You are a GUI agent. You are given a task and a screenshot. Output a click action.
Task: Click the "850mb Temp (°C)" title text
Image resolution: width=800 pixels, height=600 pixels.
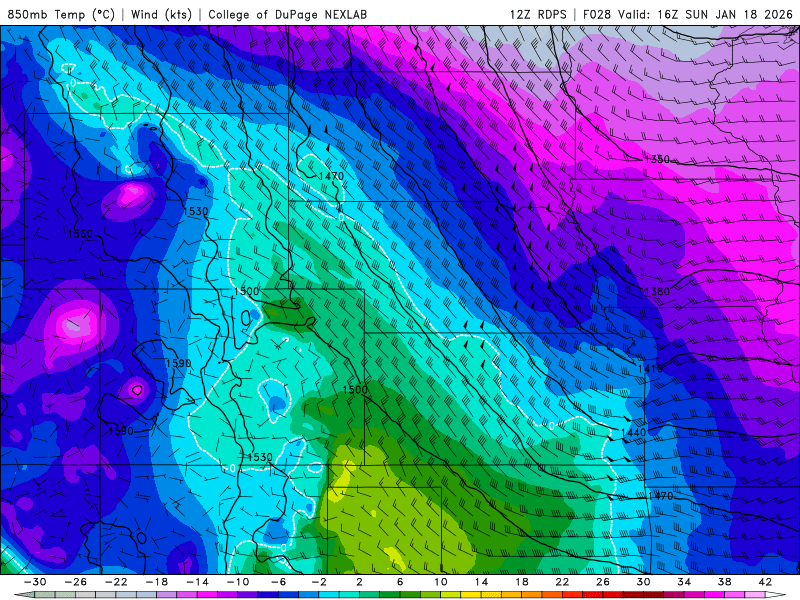(x=61, y=14)
